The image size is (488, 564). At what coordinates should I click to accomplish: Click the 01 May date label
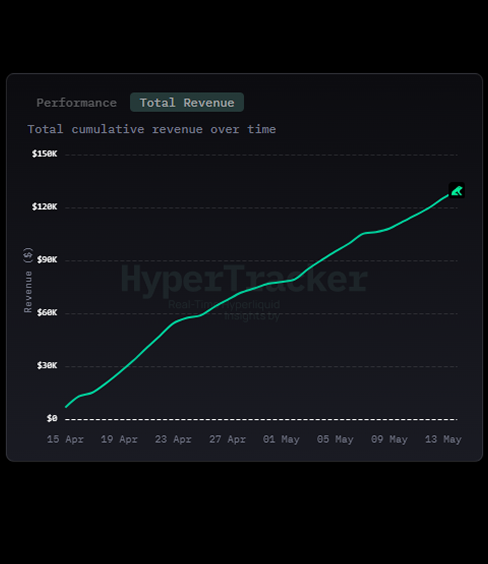pyautogui.click(x=281, y=440)
